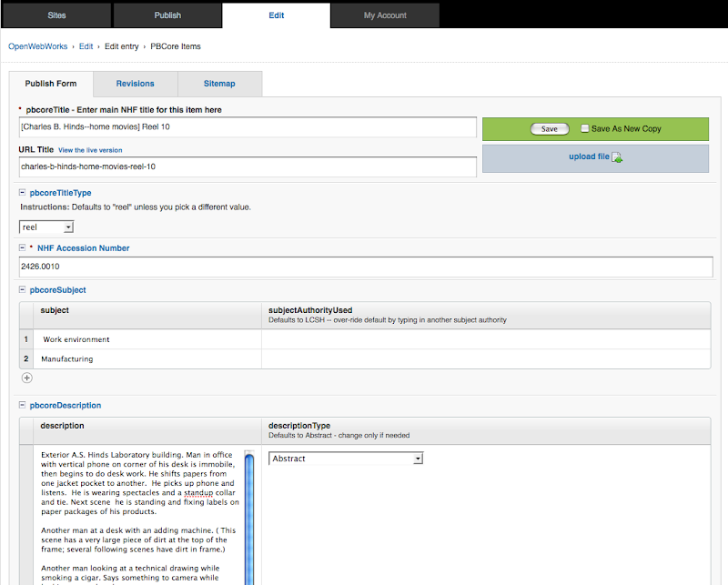Click into the NHF Accession Number field

click(x=366, y=267)
